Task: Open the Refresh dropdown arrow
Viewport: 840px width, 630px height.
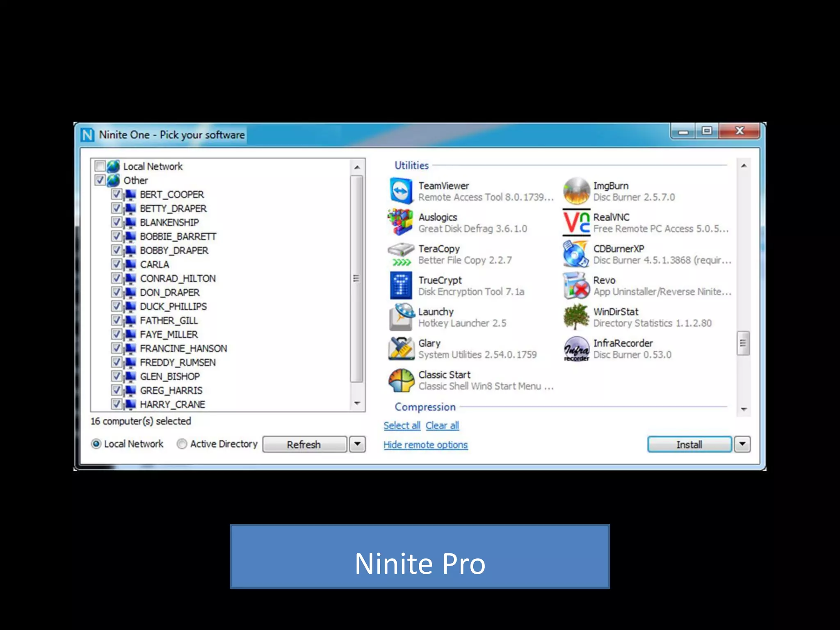Action: coord(357,444)
